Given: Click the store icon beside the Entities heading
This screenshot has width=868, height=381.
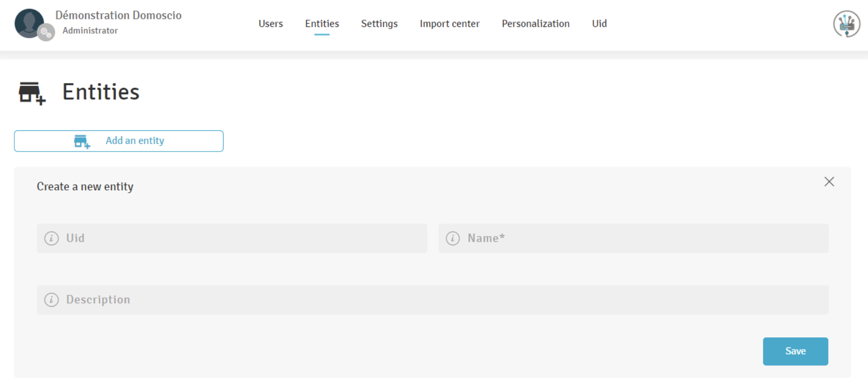Looking at the screenshot, I should tap(32, 93).
